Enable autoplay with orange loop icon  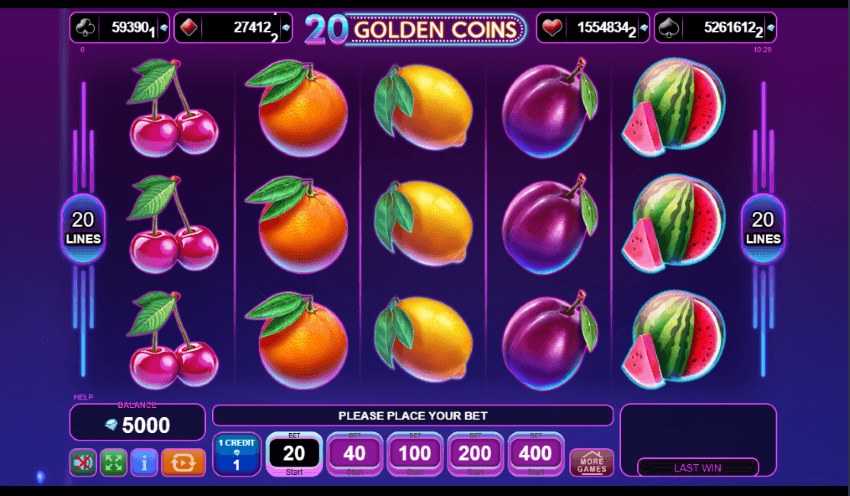(x=183, y=462)
